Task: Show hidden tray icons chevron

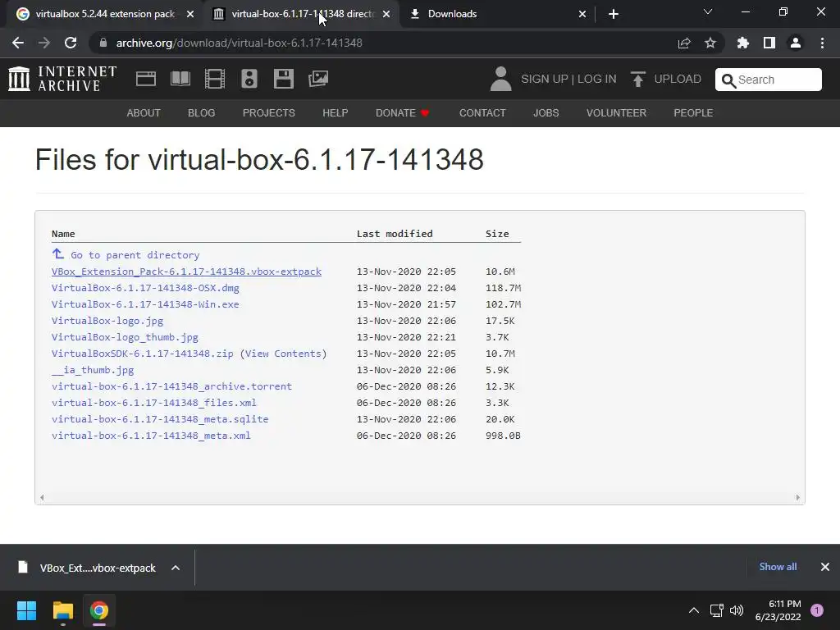Action: tap(694, 610)
